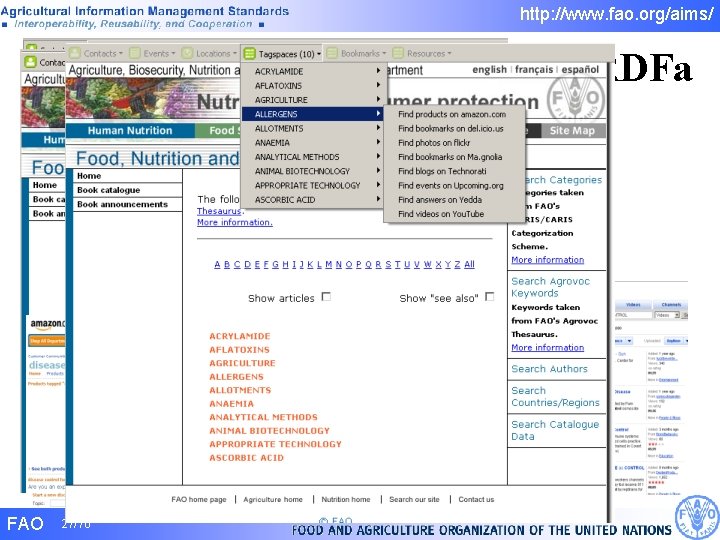The image size is (720, 540).
Task: Click the Events toolbar icon
Action: 135,53
